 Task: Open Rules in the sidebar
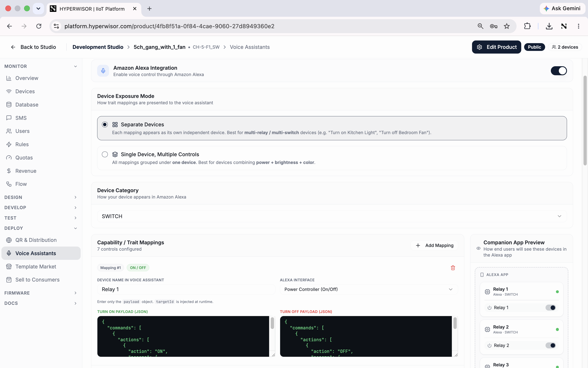tap(41, 144)
